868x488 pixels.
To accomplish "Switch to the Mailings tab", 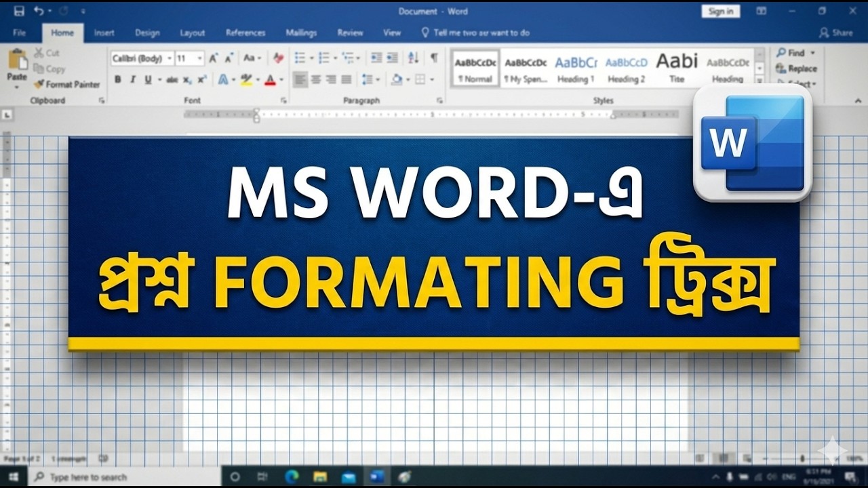I will tap(301, 33).
